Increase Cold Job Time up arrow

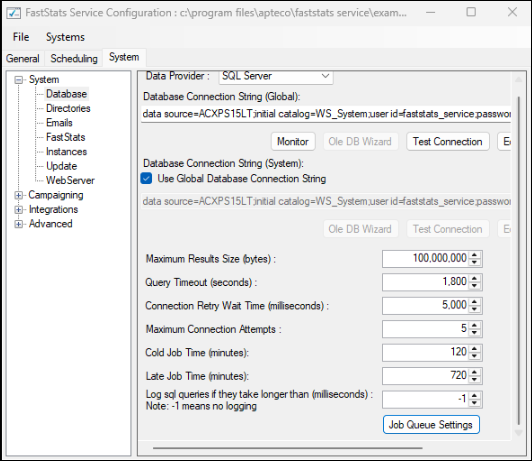(x=475, y=349)
